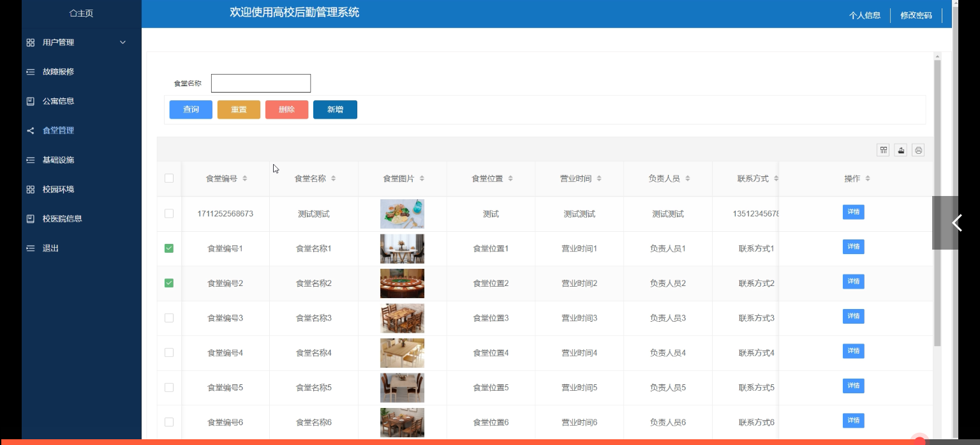Sort by 食堂编号 column arrows
This screenshot has width=980, height=445.
coord(245,179)
